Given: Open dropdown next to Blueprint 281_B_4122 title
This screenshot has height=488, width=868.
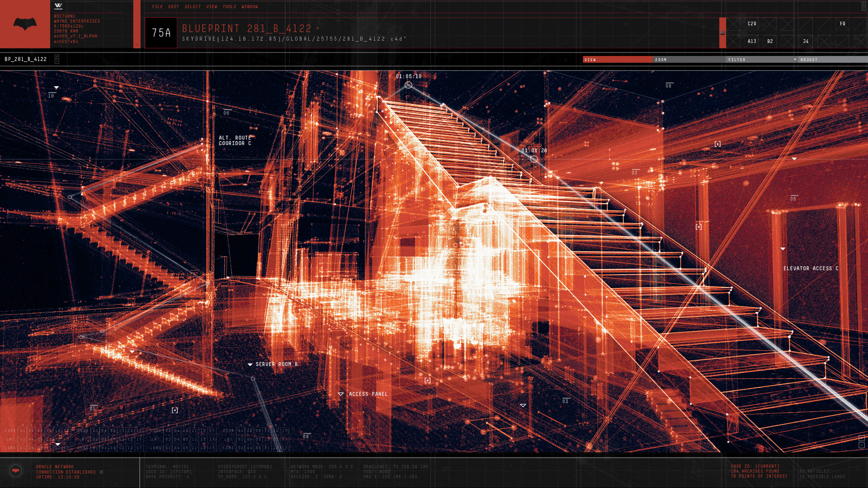Looking at the screenshot, I should (318, 28).
